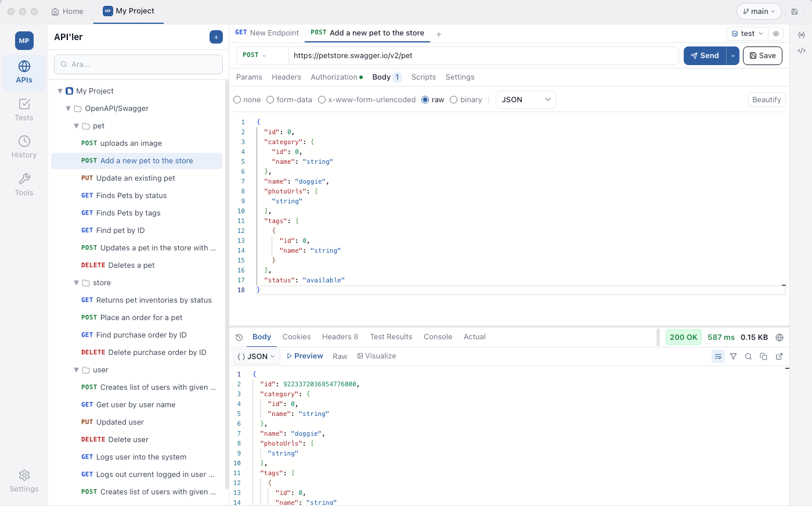Image resolution: width=812 pixels, height=506 pixels.
Task: Click the Save button
Action: point(763,56)
